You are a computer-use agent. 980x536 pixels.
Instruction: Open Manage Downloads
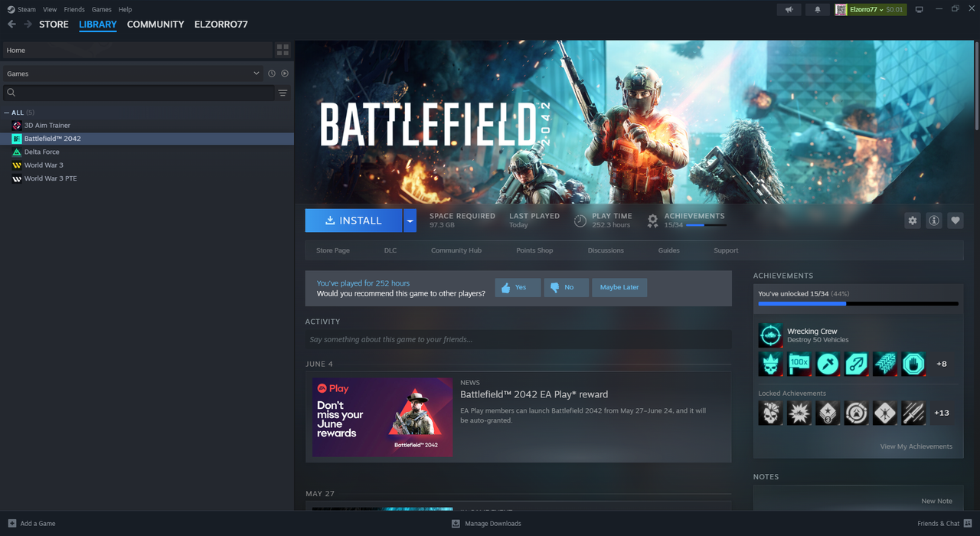click(x=486, y=524)
